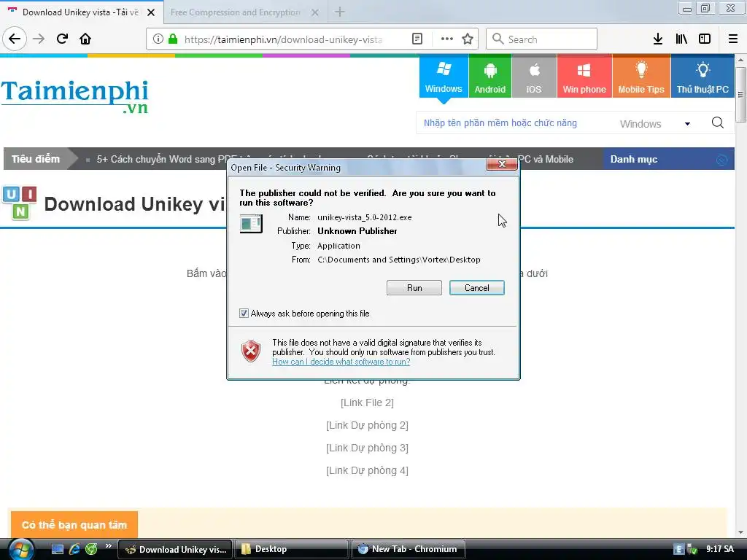Open the Android category tile
Screen dimensions: 747x560
pyautogui.click(x=489, y=77)
